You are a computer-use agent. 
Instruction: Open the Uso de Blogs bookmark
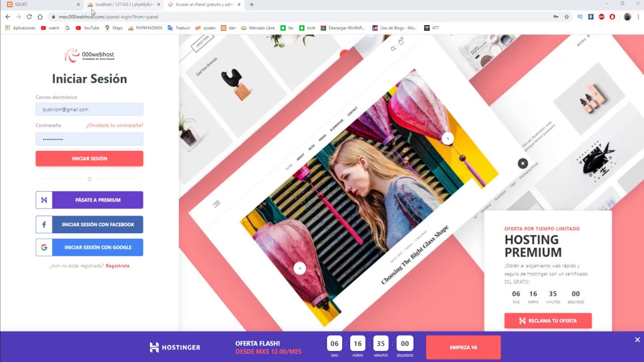click(395, 28)
